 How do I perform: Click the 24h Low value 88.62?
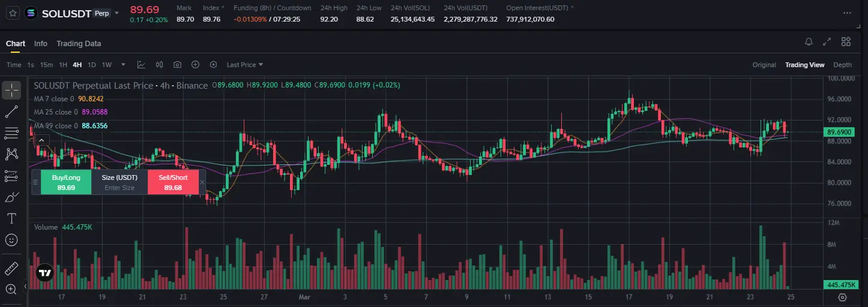coord(365,19)
